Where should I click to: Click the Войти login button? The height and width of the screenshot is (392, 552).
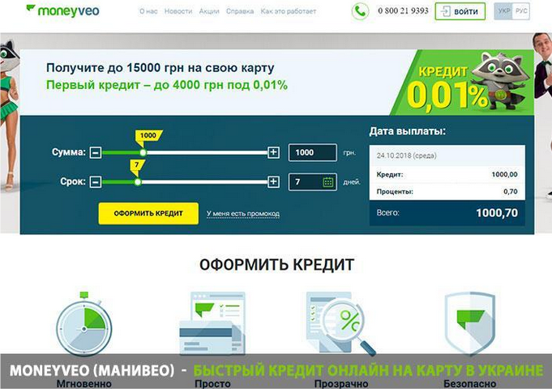[460, 11]
